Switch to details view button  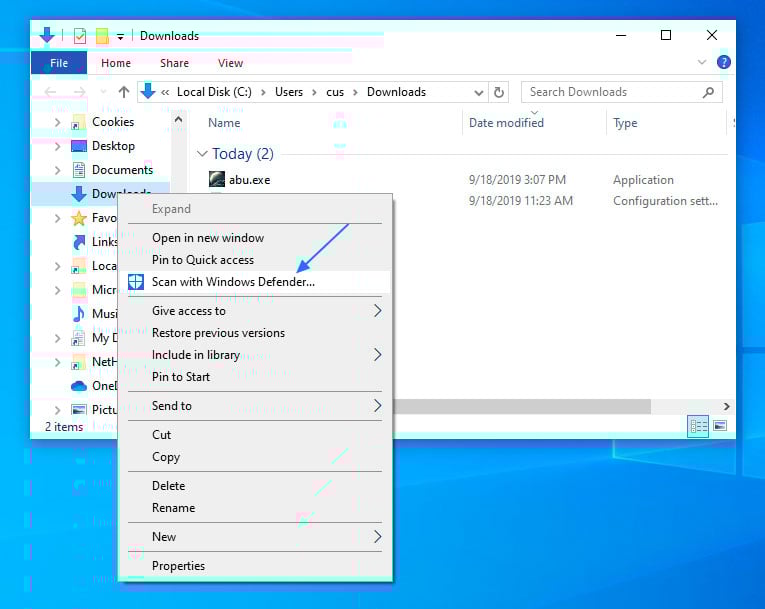[699, 426]
